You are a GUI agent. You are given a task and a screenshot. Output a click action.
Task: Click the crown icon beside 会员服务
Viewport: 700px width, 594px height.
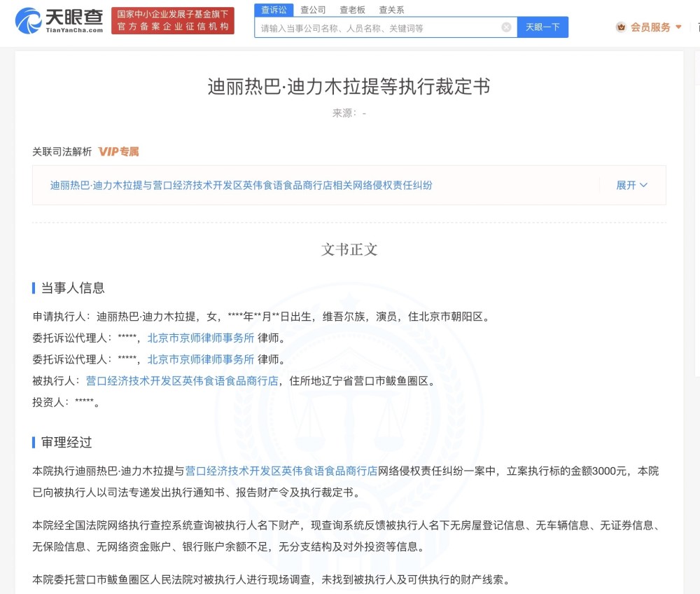[x=621, y=27]
